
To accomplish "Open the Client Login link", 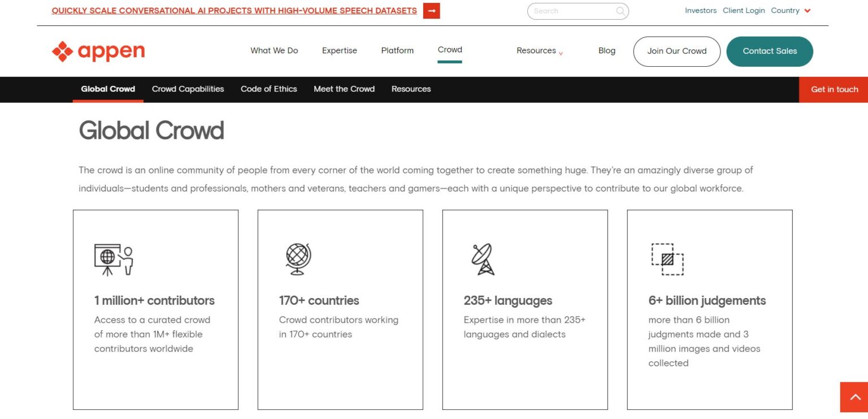I will point(744,10).
